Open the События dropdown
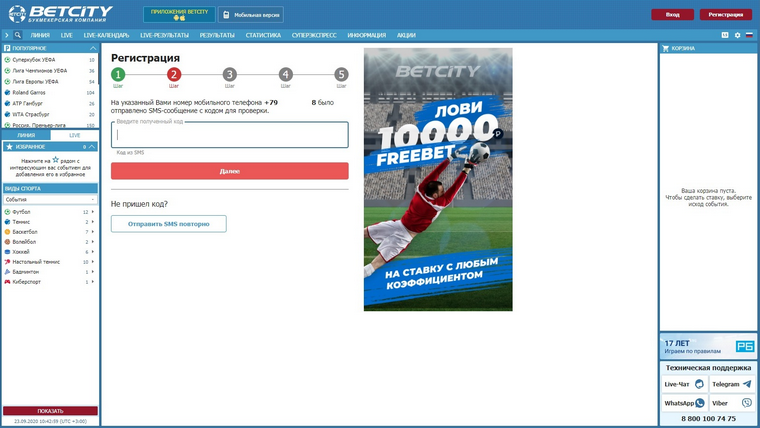 pos(50,199)
